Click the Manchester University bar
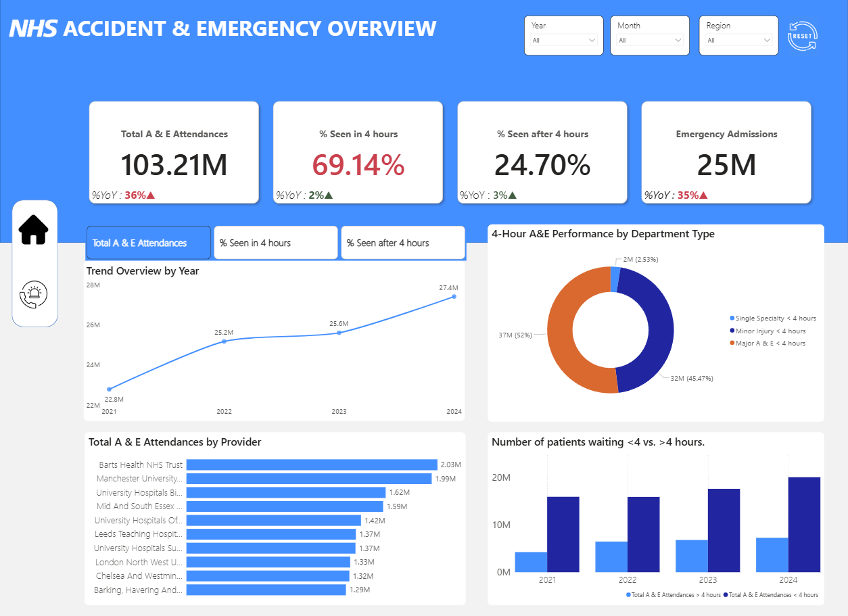The image size is (848, 616). [x=309, y=479]
